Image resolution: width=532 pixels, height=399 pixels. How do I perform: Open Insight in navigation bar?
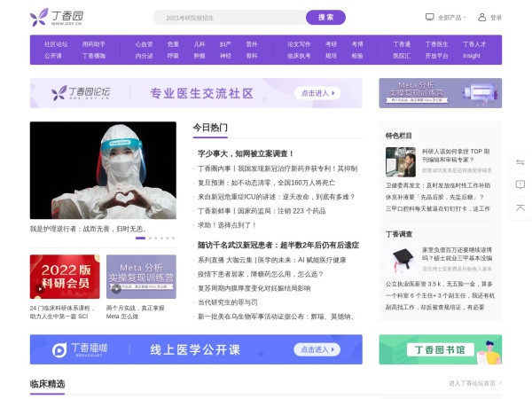[x=472, y=56]
